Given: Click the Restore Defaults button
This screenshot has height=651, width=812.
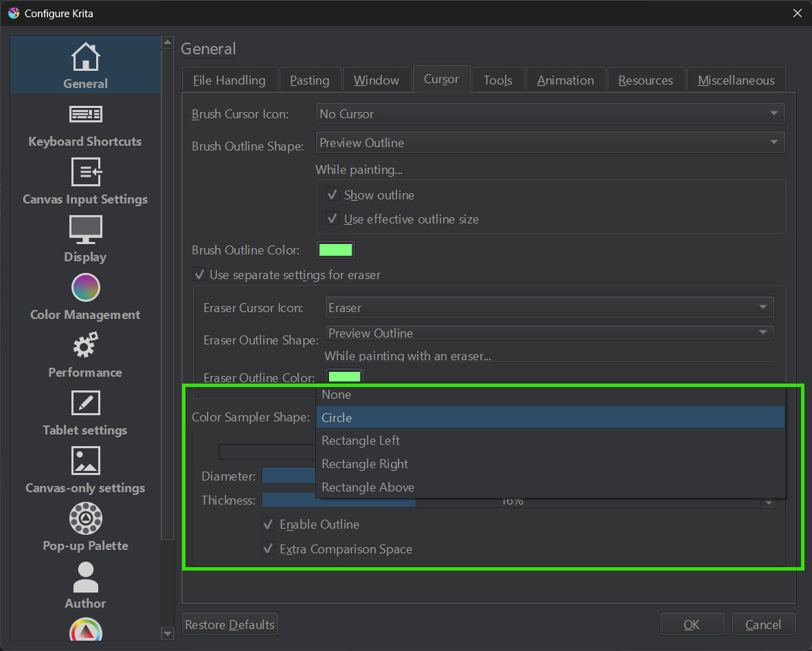Looking at the screenshot, I should (x=229, y=625).
